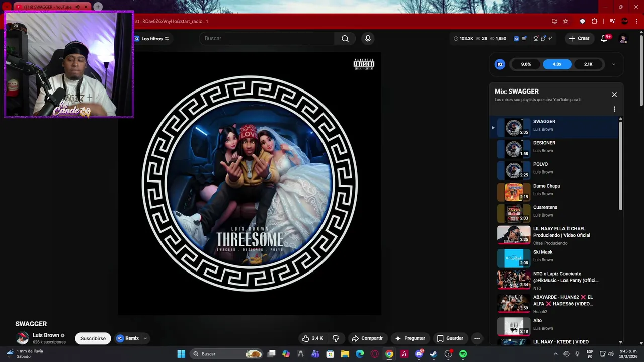Screen dimensions: 644x362
Task: Play NTG x Lapiz Conciente video
Action: [553, 281]
